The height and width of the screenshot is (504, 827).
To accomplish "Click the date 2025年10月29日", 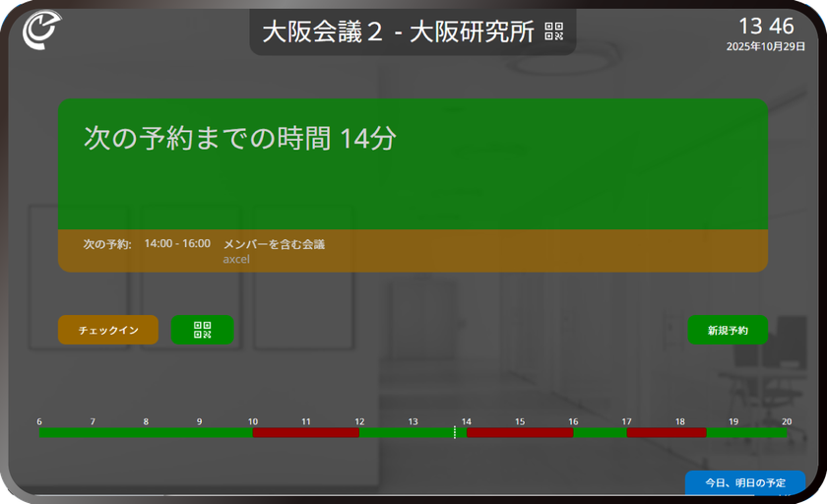I will point(766,46).
